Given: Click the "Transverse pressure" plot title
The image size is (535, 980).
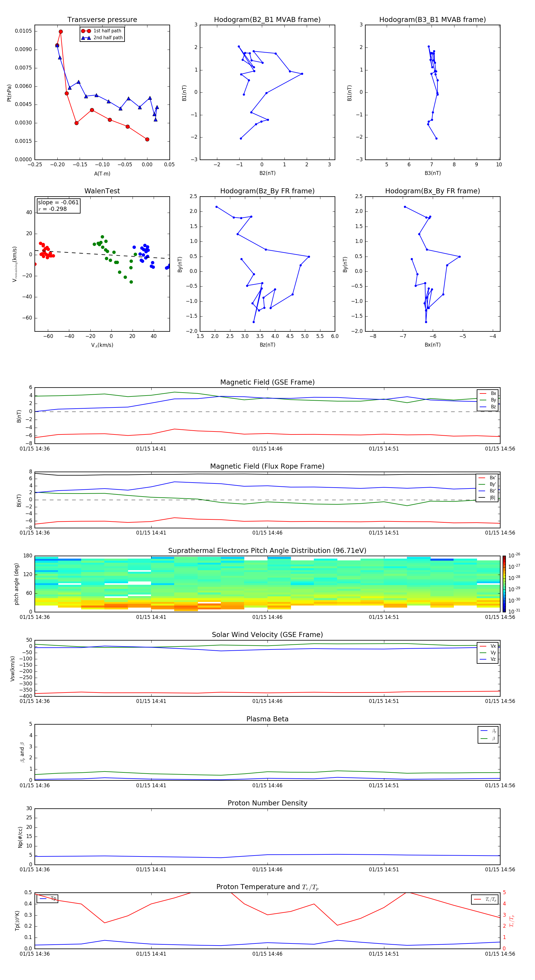Looking at the screenshot, I should tap(102, 19).
